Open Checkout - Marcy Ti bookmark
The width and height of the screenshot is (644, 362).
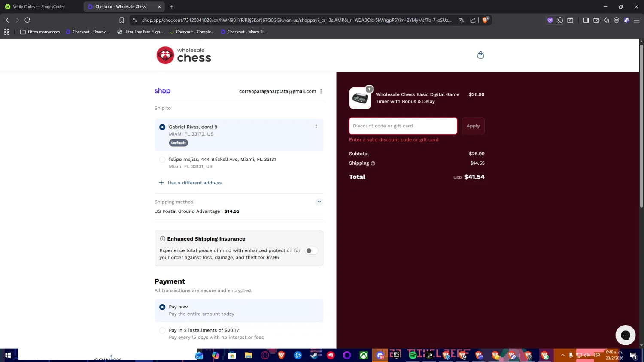pyautogui.click(x=243, y=32)
